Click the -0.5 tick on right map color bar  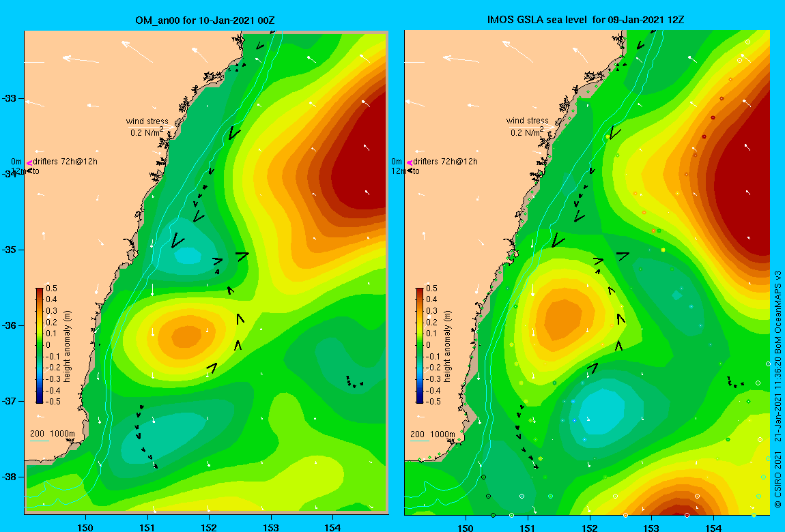point(432,402)
